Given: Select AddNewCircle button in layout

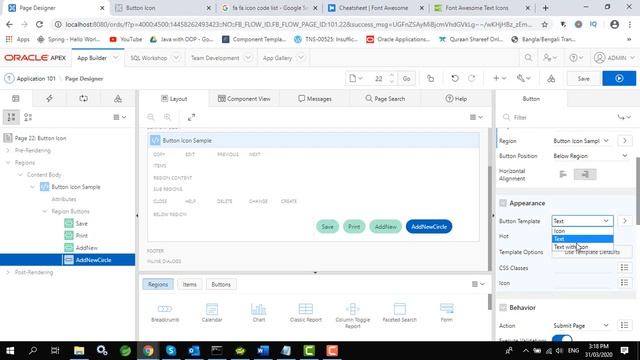Looking at the screenshot, I should [429, 227].
